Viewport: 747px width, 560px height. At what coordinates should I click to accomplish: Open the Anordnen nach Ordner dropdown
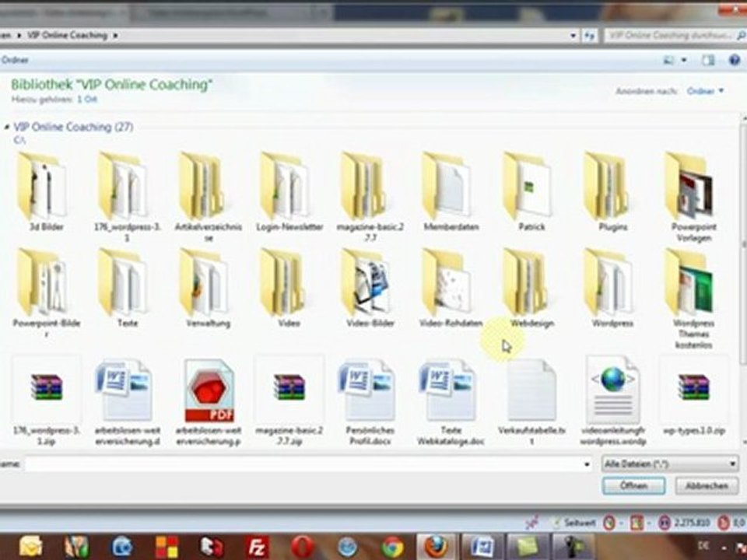click(705, 90)
